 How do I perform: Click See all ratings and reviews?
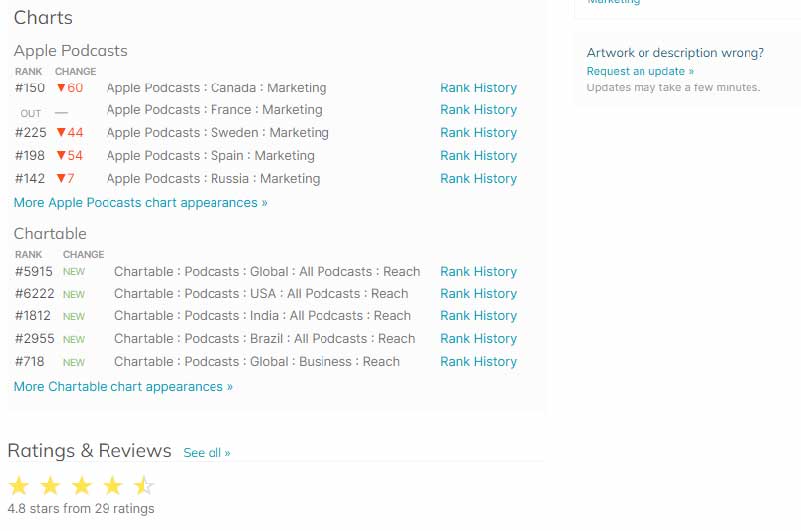[207, 453]
